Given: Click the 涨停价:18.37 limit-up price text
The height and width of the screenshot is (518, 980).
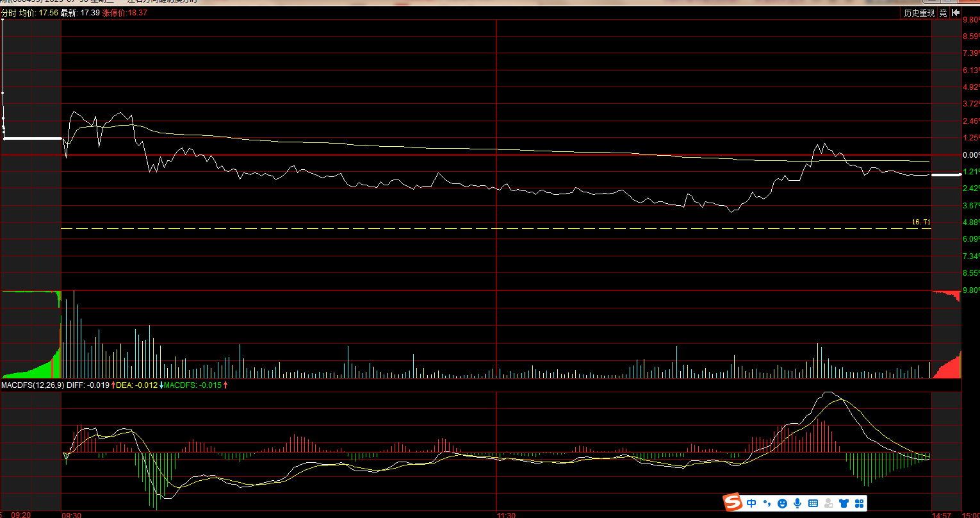Looking at the screenshot, I should [124, 13].
